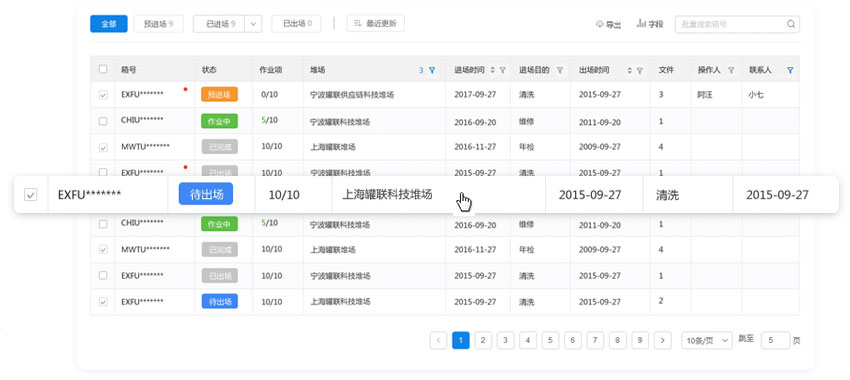
Task: Click the blue filter icon in 联系人 column
Action: [x=790, y=70]
